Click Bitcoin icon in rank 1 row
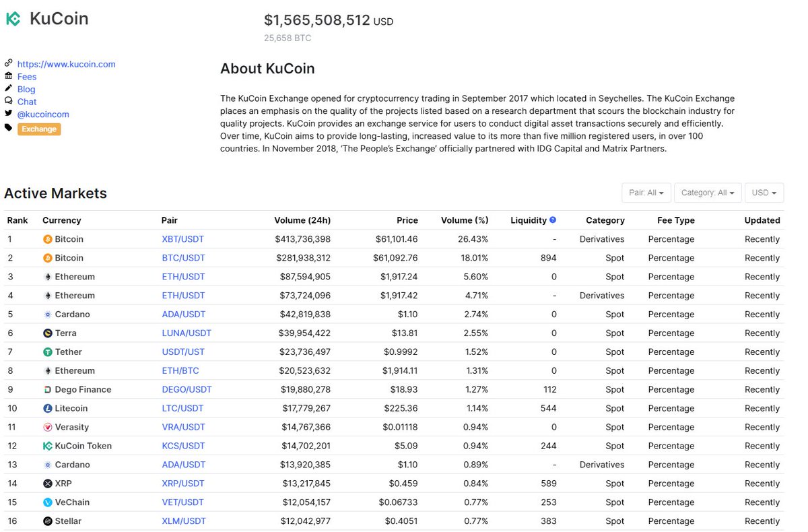 47,239
